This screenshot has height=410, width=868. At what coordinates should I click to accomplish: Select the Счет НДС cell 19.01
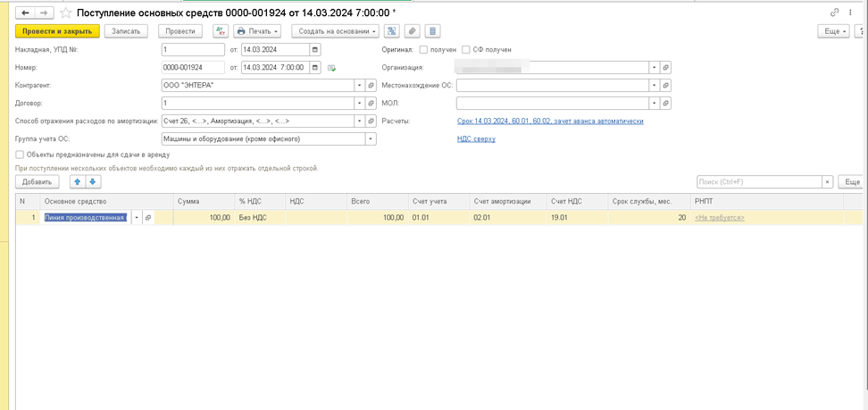tap(577, 218)
